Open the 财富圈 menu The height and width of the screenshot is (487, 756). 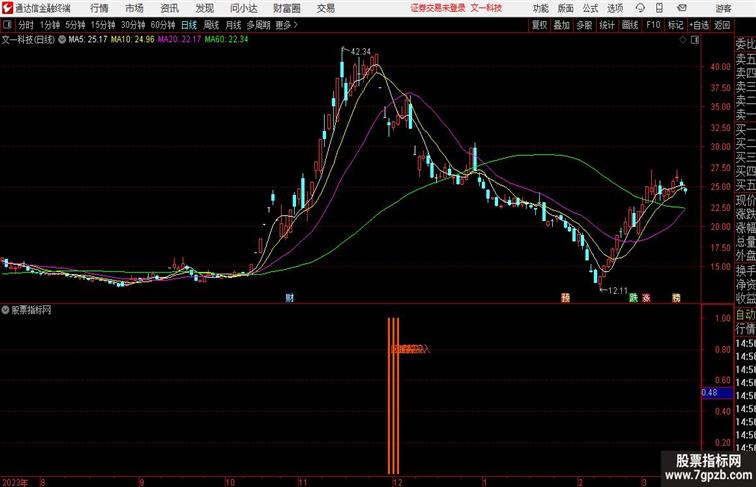coord(286,8)
